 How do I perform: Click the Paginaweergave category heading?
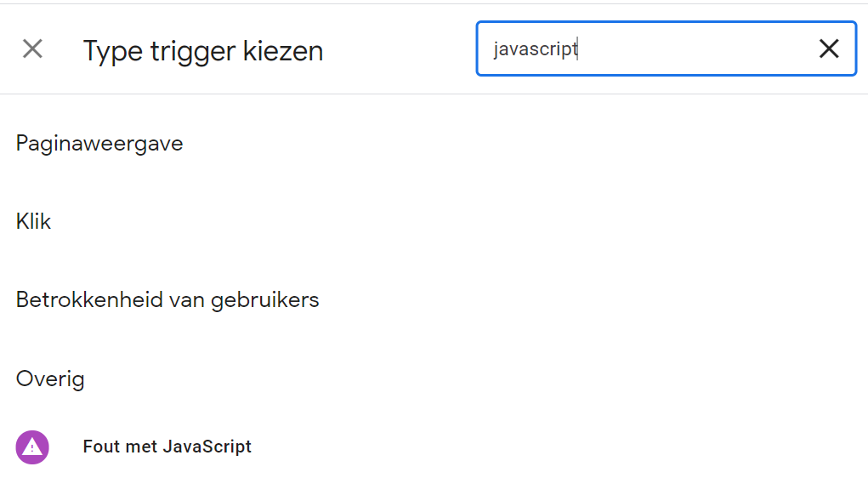[99, 144]
